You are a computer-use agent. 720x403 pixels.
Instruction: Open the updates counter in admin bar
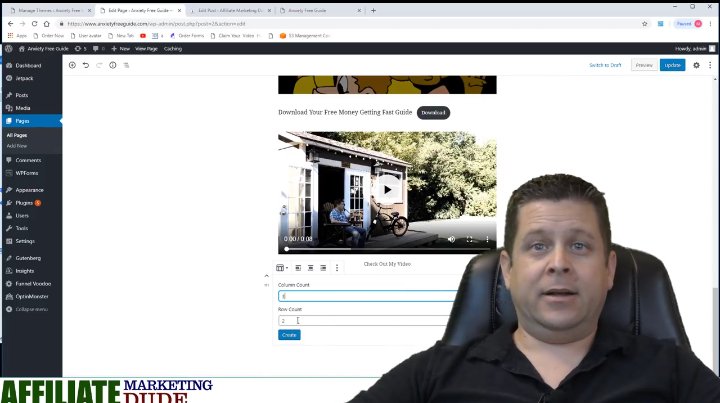[80, 49]
